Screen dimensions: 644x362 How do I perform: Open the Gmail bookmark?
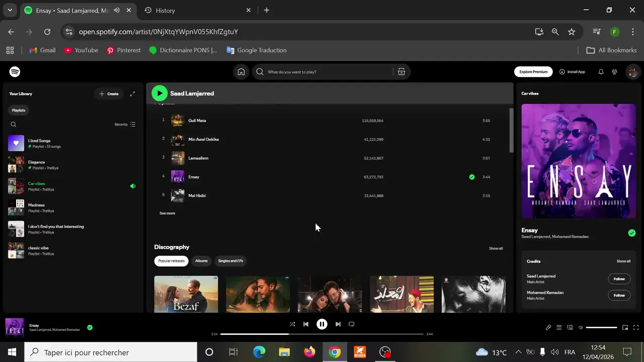pyautogui.click(x=42, y=50)
